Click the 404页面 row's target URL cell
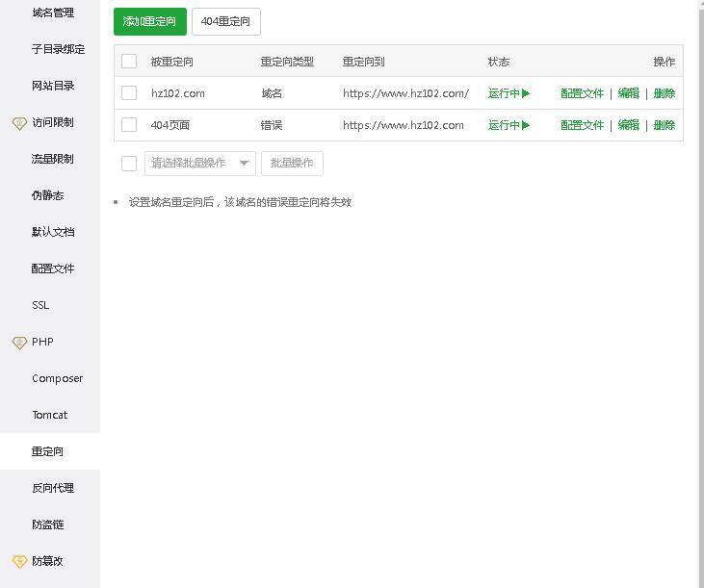Screen dimensions: 704x588 pyautogui.click(x=404, y=125)
